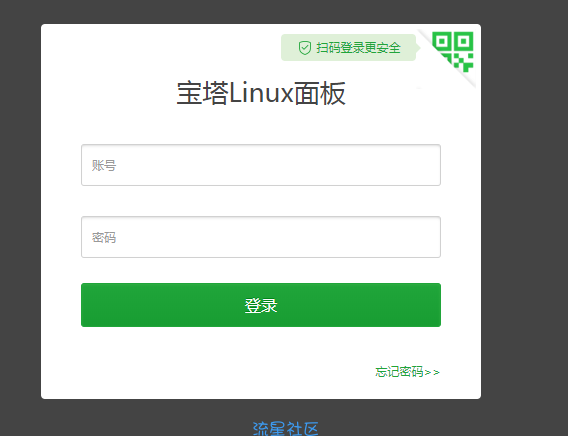This screenshot has width=568, height=436.
Task: Switch to QR code login via corner icon
Action: click(452, 51)
